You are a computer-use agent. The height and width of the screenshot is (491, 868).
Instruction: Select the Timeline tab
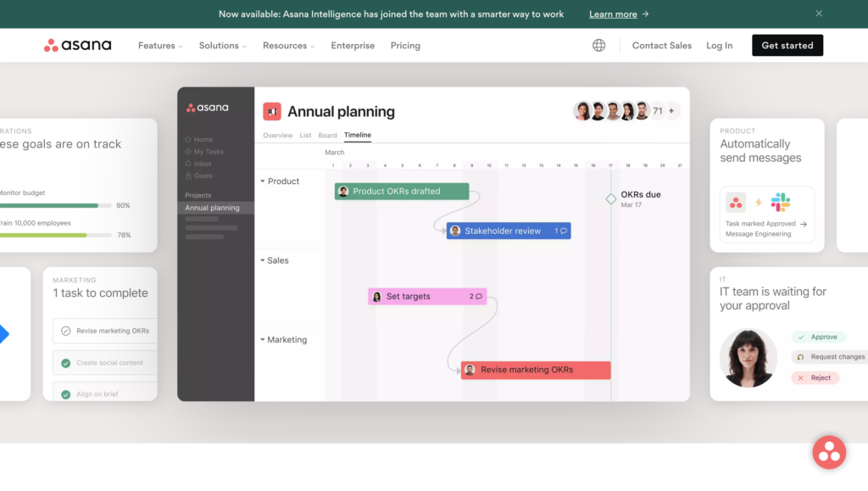tap(358, 135)
